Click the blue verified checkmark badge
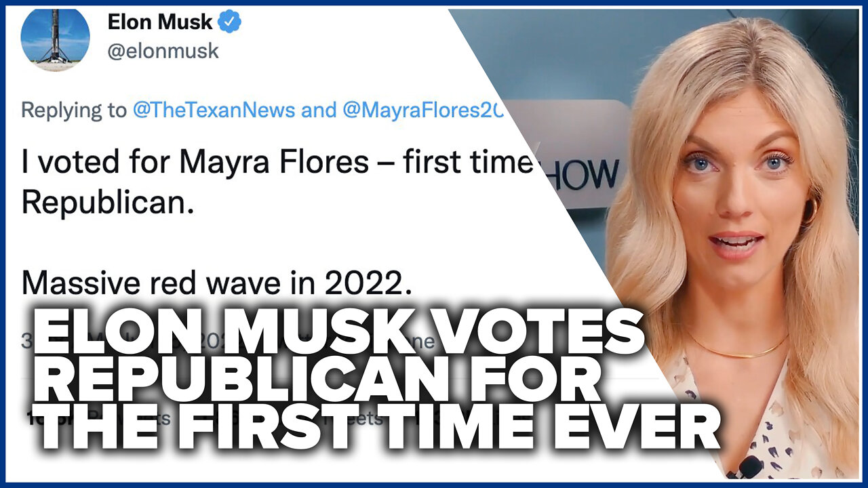This screenshot has height=488, width=868. pos(233,22)
